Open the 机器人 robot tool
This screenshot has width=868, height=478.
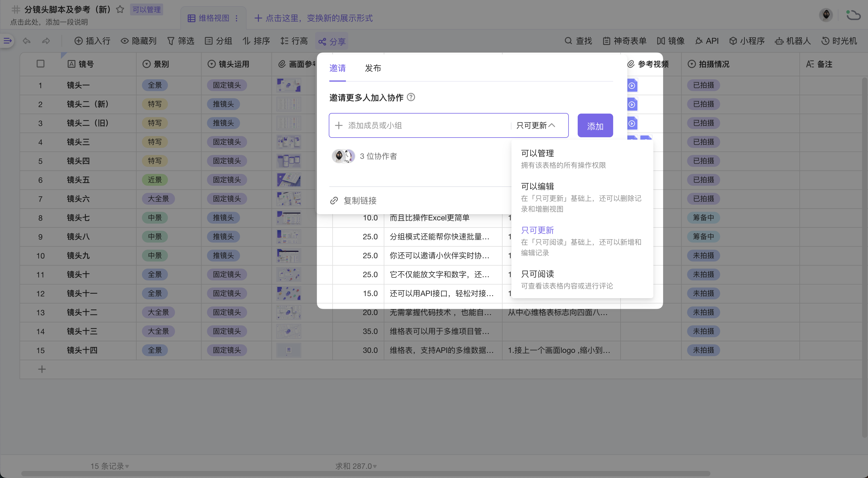pos(793,41)
